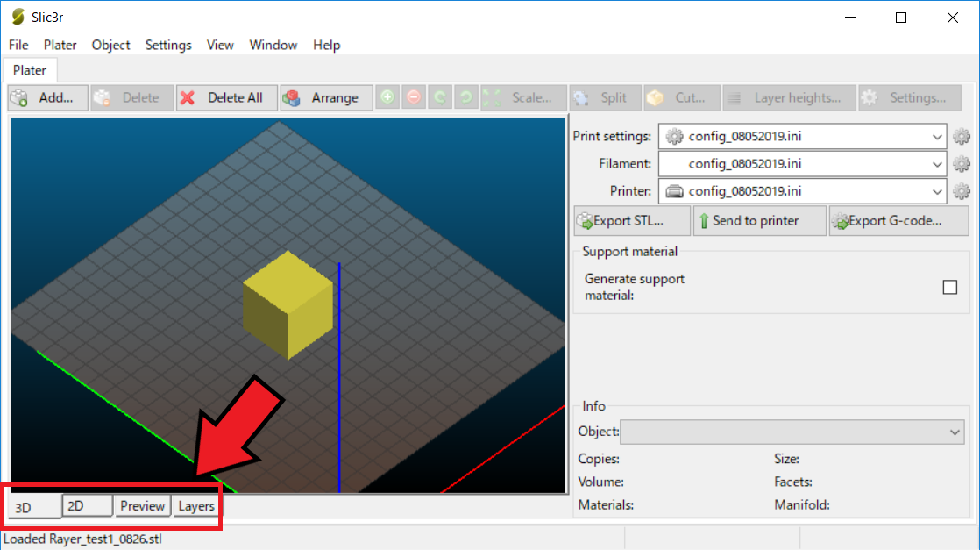Enable Generate support material checkbox

coord(950,287)
